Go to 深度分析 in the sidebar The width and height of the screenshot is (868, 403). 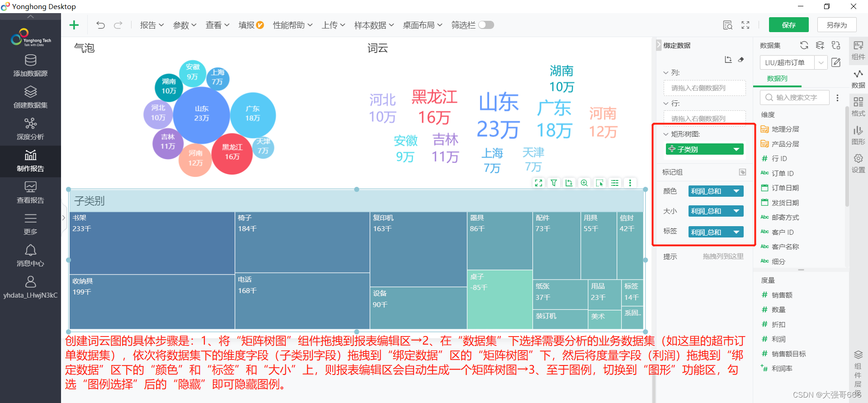[30, 129]
